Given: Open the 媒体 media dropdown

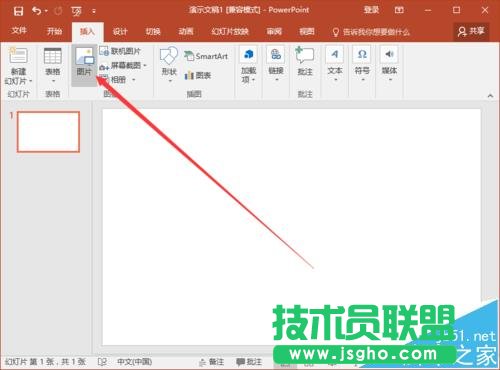Looking at the screenshot, I should click(389, 64).
